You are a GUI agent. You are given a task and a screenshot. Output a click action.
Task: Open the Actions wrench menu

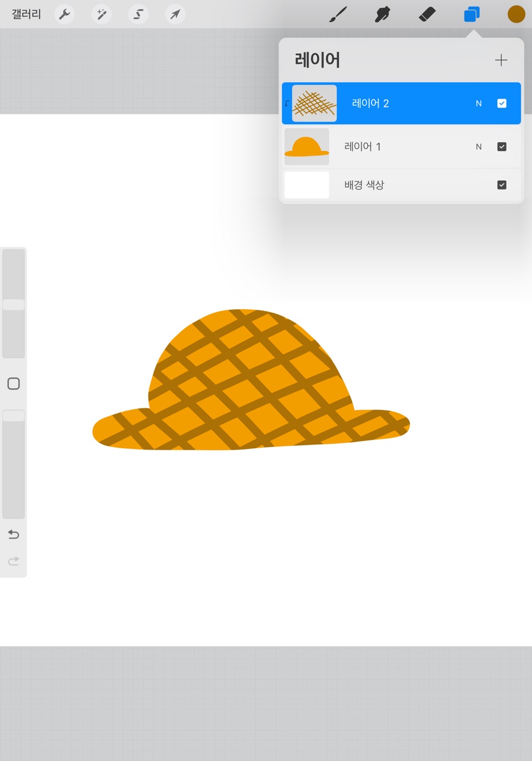coord(65,14)
